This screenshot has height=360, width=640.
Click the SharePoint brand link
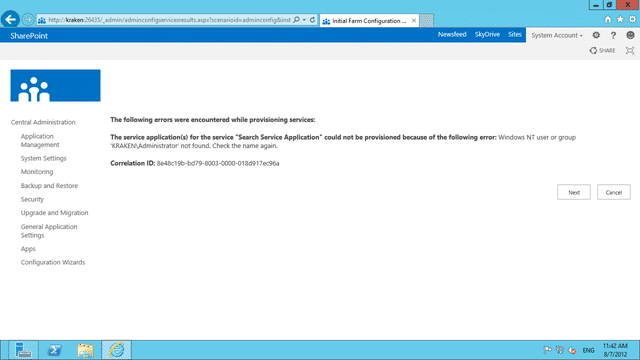29,36
